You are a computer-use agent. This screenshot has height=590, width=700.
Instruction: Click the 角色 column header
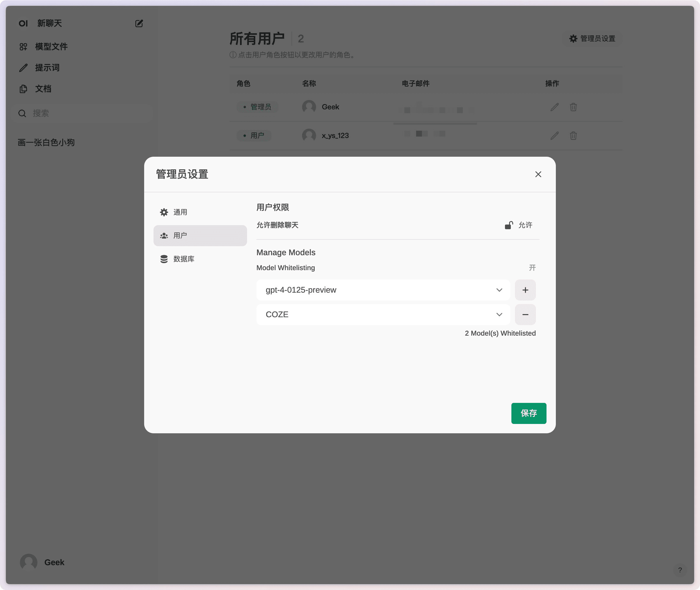(244, 84)
